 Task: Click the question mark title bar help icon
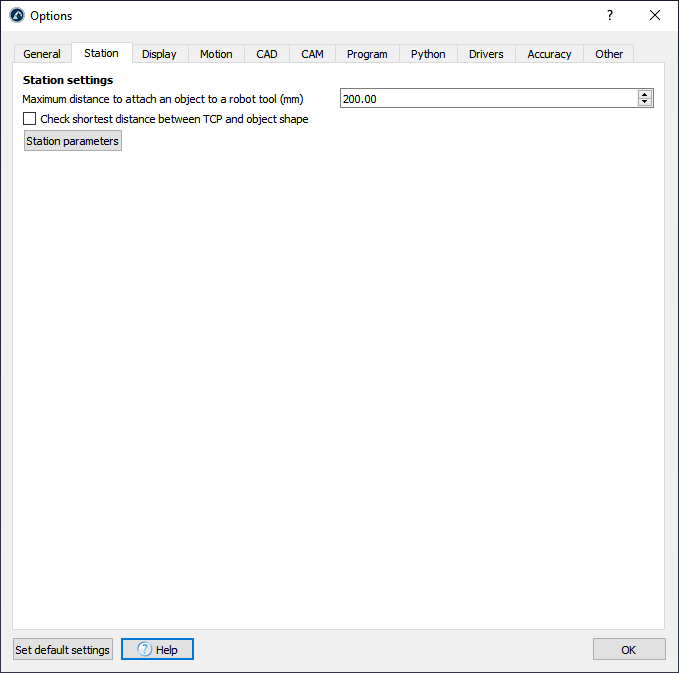click(x=609, y=15)
